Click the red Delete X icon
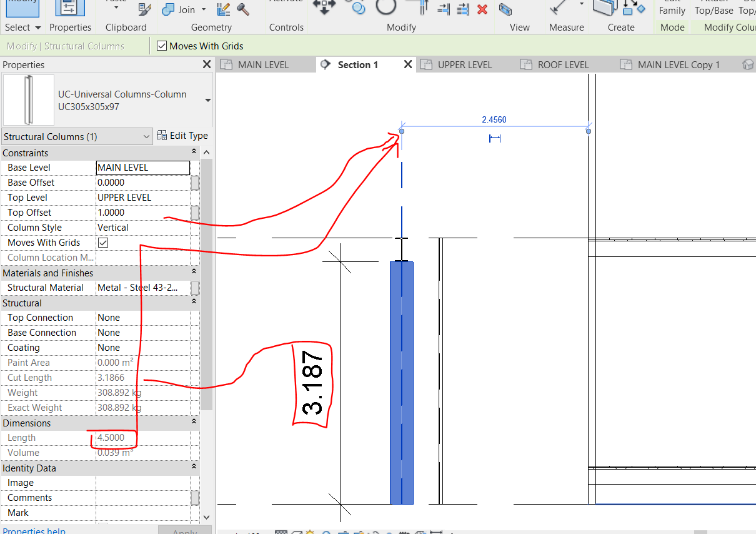756x534 pixels. [482, 9]
